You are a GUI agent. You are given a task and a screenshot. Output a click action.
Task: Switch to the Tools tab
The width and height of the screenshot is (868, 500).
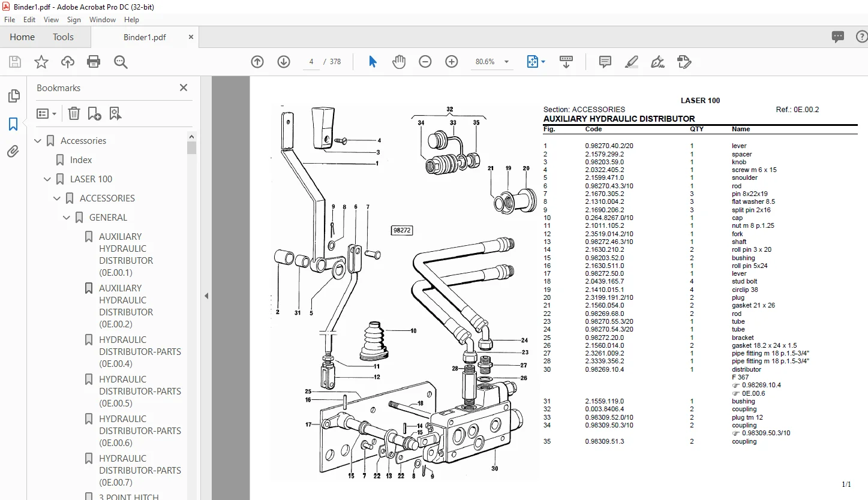pyautogui.click(x=63, y=37)
